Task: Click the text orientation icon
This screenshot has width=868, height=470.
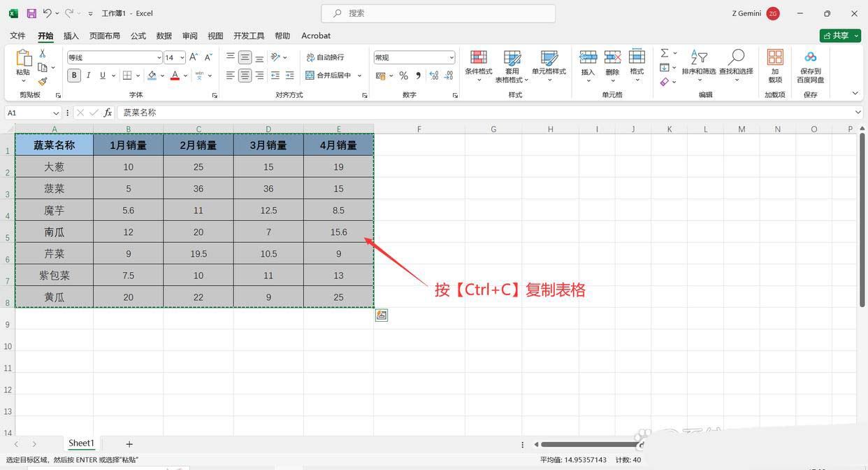Action: pyautogui.click(x=275, y=57)
